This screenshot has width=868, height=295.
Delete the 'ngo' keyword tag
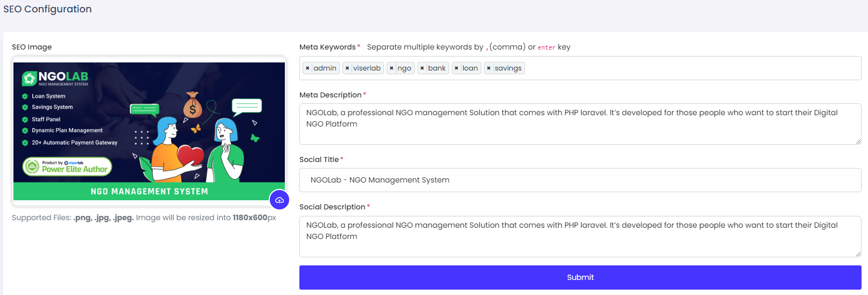(391, 68)
